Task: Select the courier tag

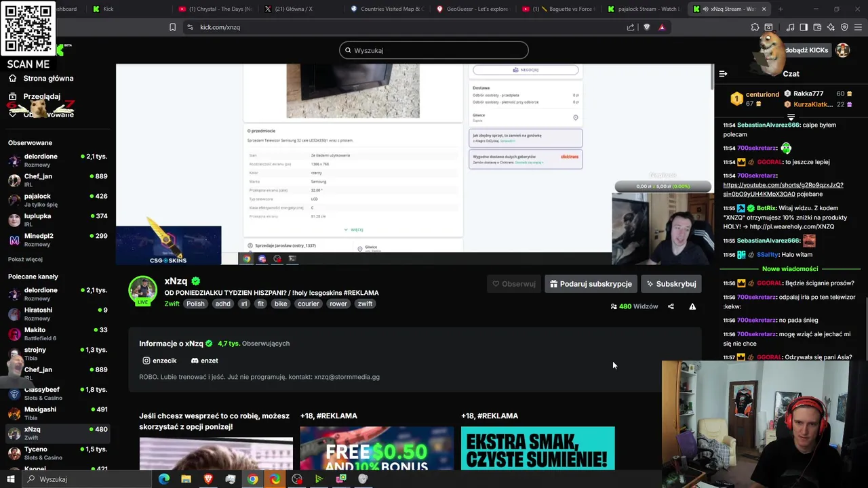Action: 308,304
